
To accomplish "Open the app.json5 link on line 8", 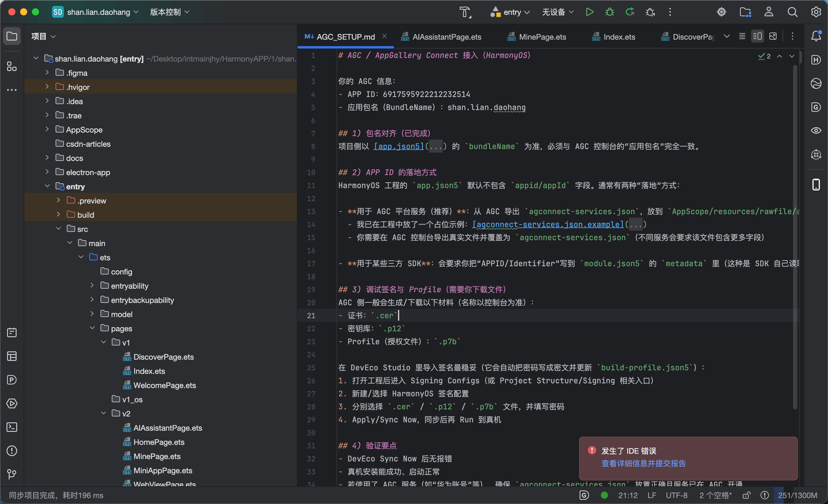I will tap(399, 146).
